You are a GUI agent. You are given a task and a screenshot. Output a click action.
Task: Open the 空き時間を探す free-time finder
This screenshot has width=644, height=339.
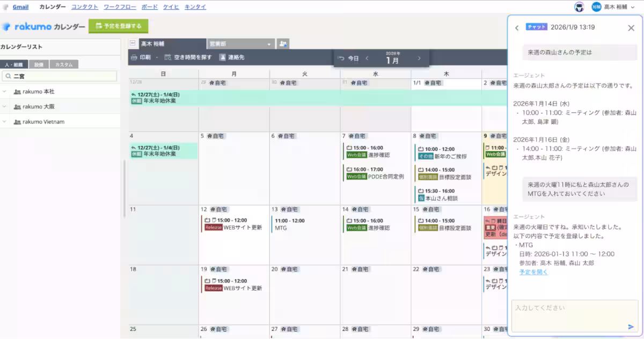188,57
